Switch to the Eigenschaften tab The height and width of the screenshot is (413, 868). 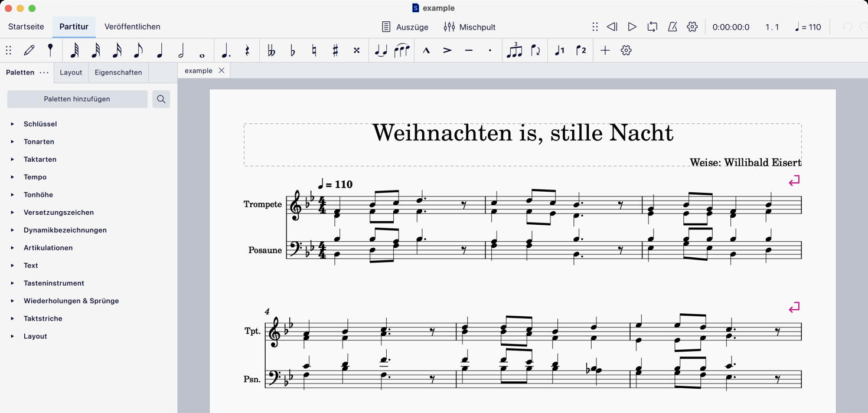pos(118,73)
